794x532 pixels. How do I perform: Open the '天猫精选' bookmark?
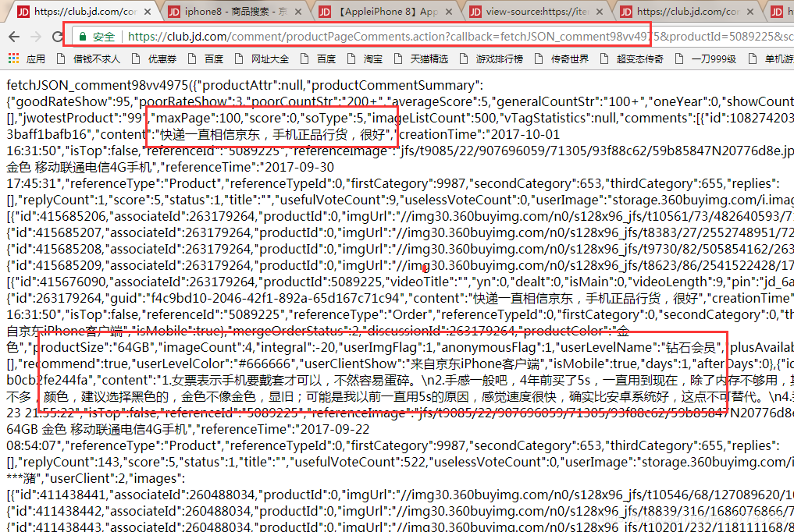click(421, 59)
